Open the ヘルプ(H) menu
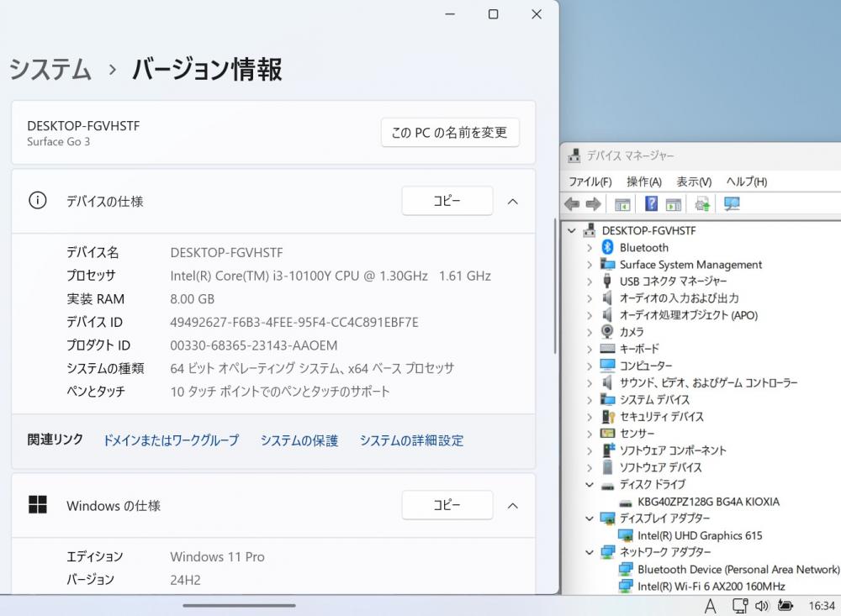This screenshot has width=841, height=616. [x=747, y=182]
